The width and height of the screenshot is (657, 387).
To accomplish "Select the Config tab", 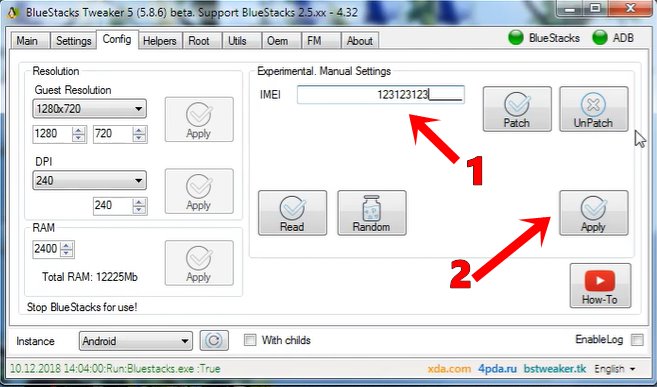I will (x=117, y=39).
